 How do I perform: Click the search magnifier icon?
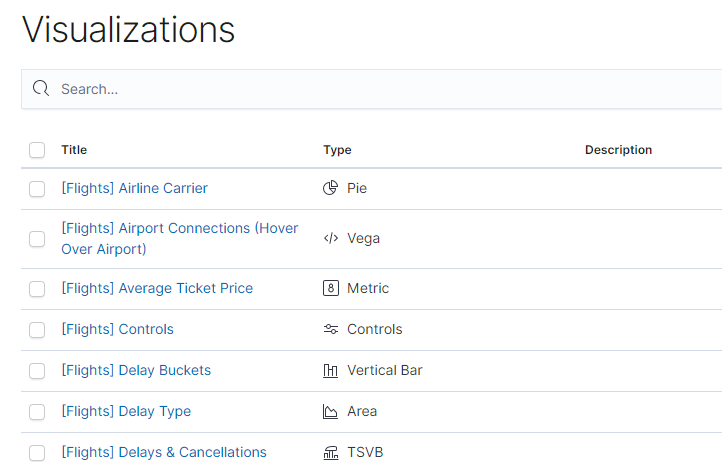(x=41, y=88)
